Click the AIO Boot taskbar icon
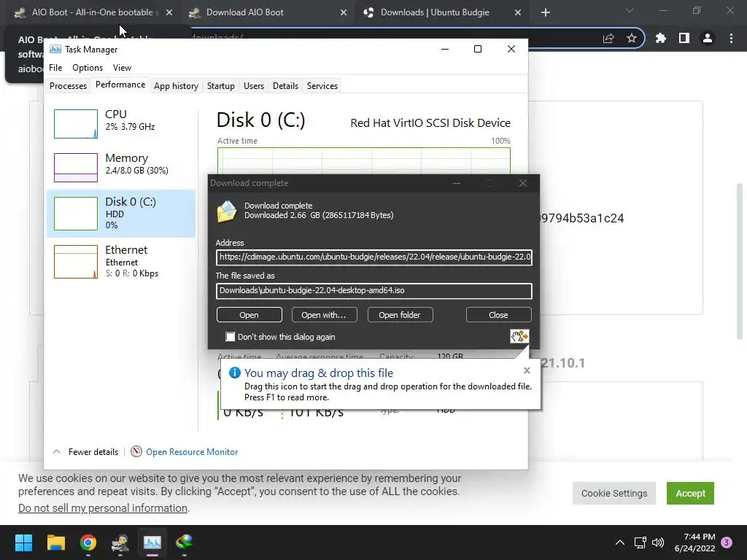The image size is (747, 560). (x=120, y=542)
